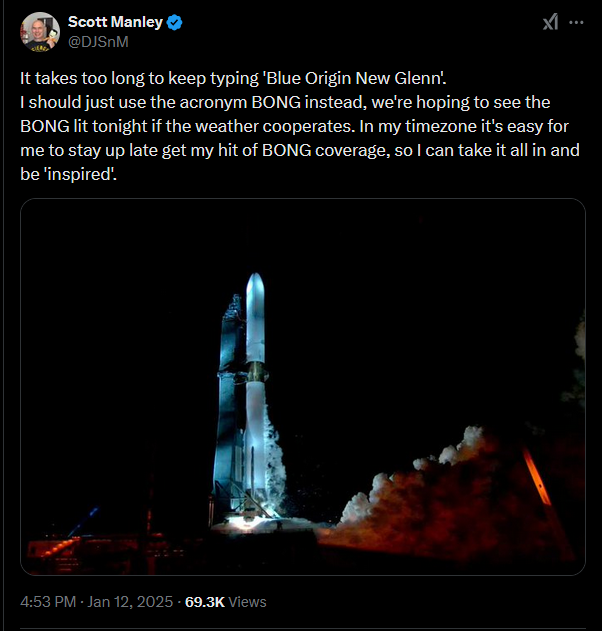This screenshot has height=631, width=602.
Task: Click the 4:53 PM time text
Action: tap(46, 602)
